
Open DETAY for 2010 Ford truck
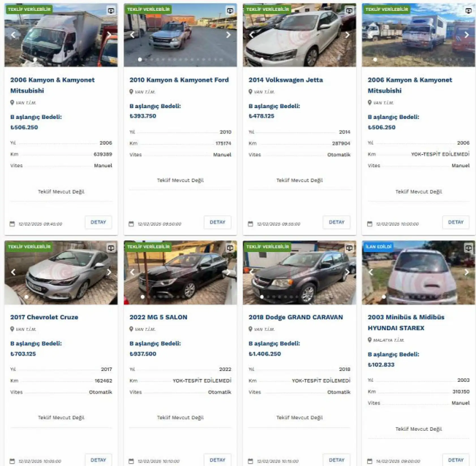(x=217, y=222)
